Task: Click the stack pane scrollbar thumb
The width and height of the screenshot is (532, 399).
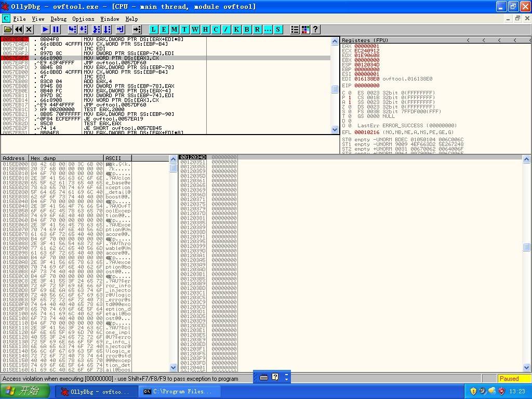Action: tap(527, 247)
